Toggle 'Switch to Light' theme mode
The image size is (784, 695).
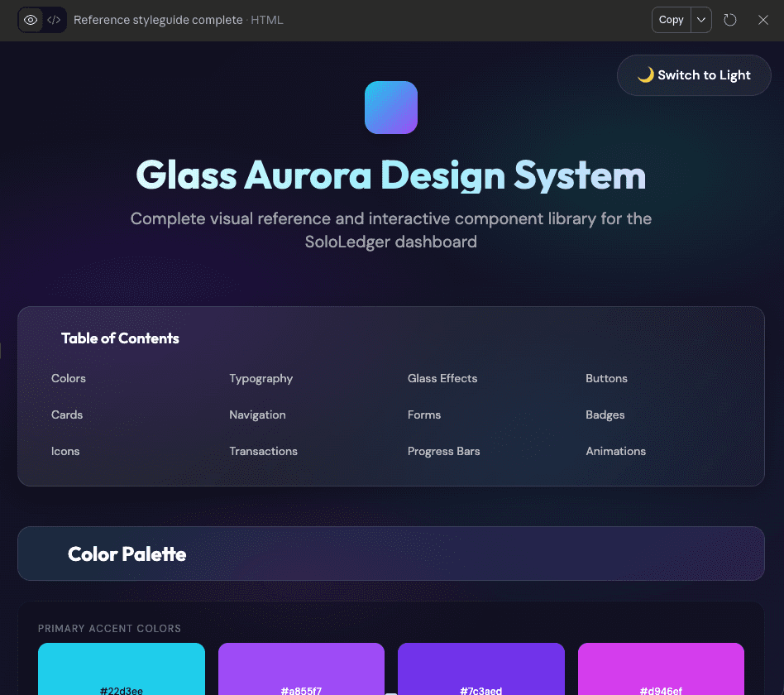(x=693, y=74)
